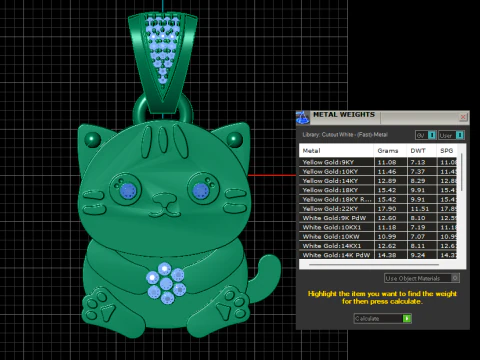Close the Metal Weights panel
This screenshot has height=360, width=480.
pos(463,117)
